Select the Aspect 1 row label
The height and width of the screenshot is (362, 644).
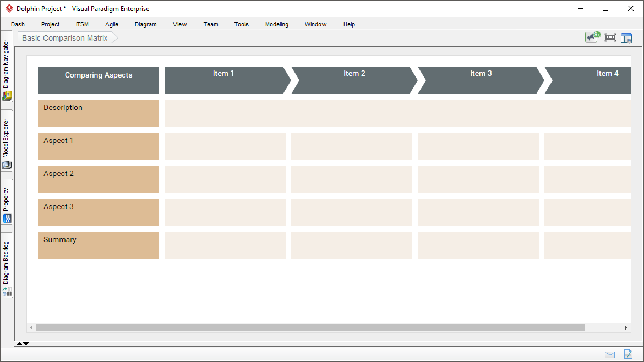click(98, 146)
